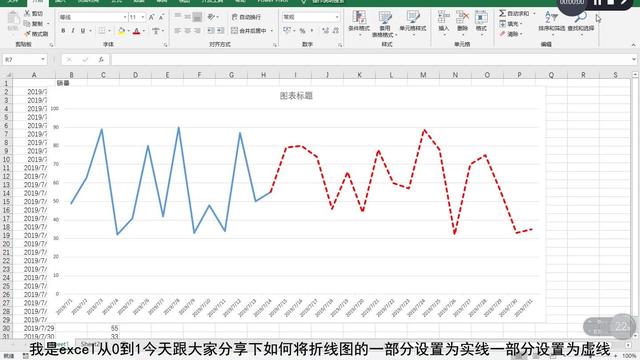640x360 pixels.
Task: Open Format as Table (套用表格格式)
Action: pos(384,24)
